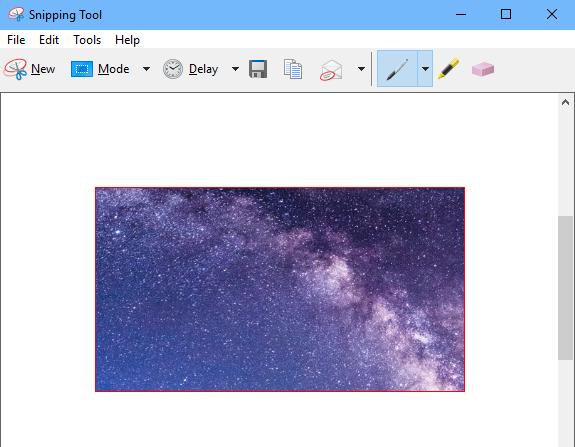
Task: Click the Mode rectangular snip button
Action: [x=100, y=69]
